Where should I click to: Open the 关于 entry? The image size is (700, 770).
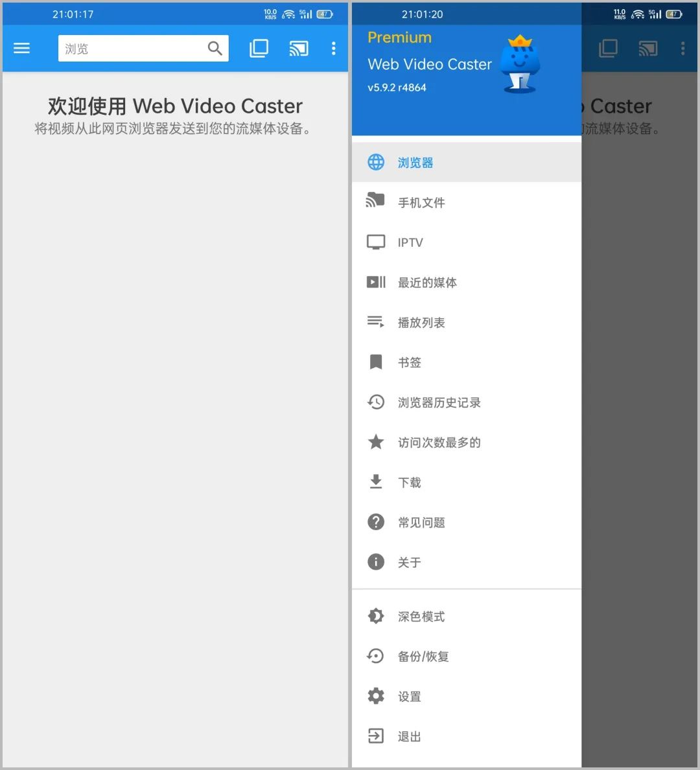click(467, 563)
